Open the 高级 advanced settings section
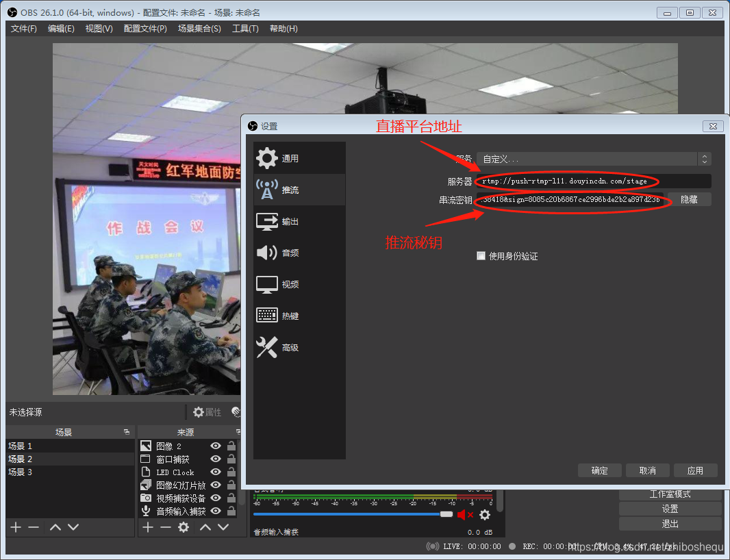The image size is (730, 560). (299, 347)
